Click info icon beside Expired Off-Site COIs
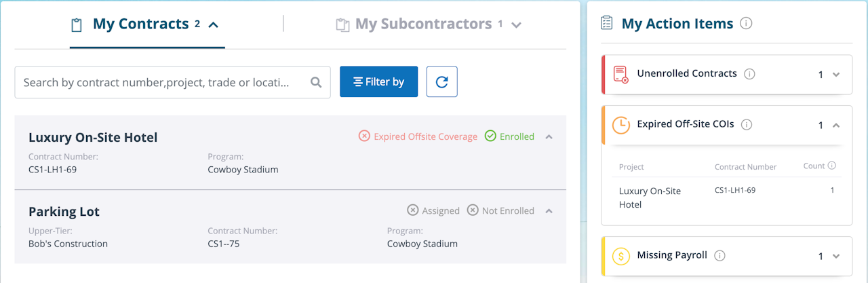The height and width of the screenshot is (283, 868). click(747, 125)
